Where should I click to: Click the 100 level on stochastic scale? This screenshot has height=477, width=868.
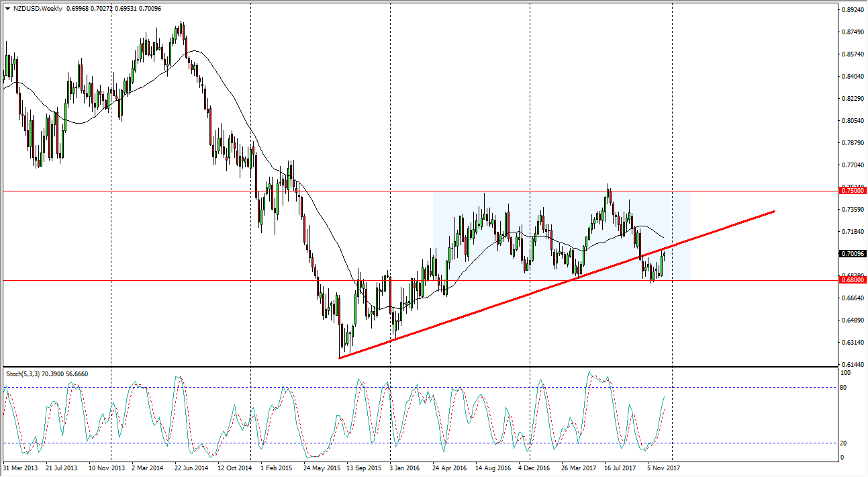pos(846,372)
